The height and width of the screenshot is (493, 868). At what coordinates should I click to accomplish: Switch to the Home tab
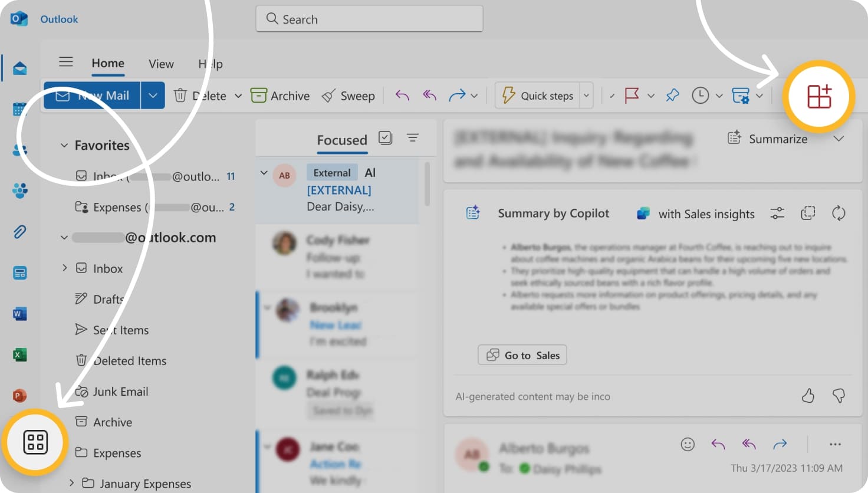tap(108, 63)
